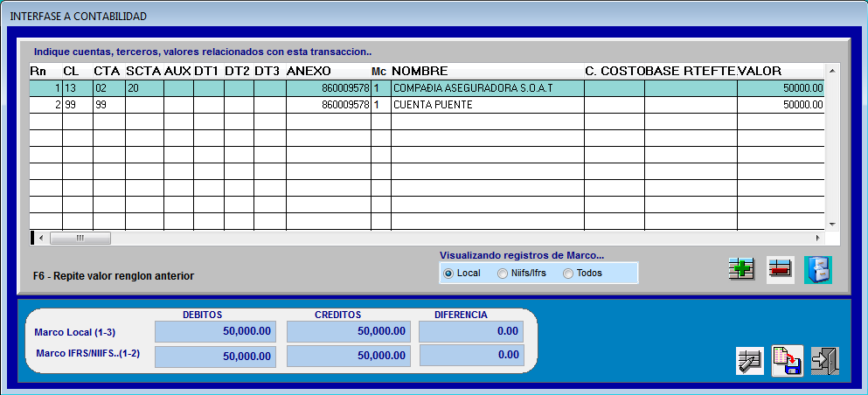This screenshot has width=868, height=395.
Task: Click the edit grid pencil icon
Action: 749,361
